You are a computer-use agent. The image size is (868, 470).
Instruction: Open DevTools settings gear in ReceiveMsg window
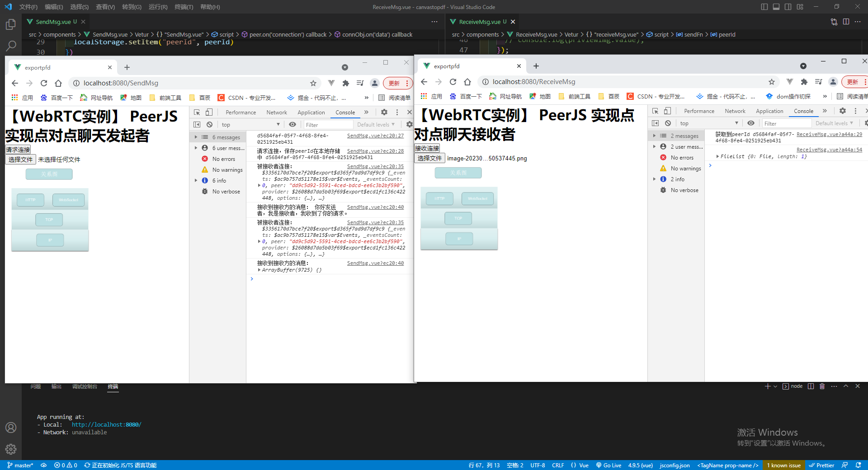tap(843, 111)
